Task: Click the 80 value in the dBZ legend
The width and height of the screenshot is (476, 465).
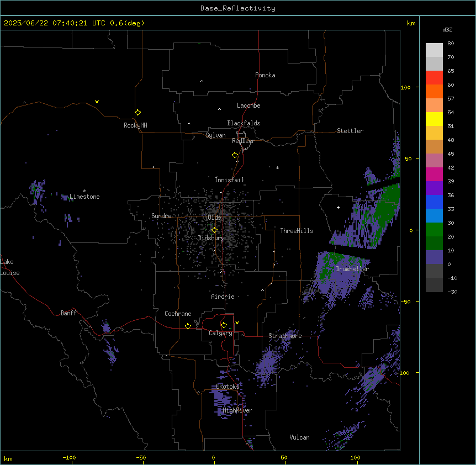Action: pos(451,44)
